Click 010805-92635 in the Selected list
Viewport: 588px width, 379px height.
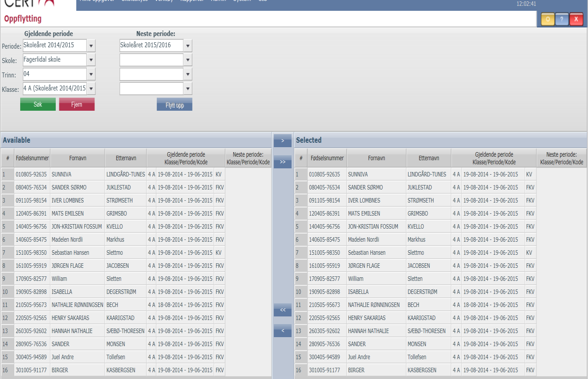tap(325, 174)
